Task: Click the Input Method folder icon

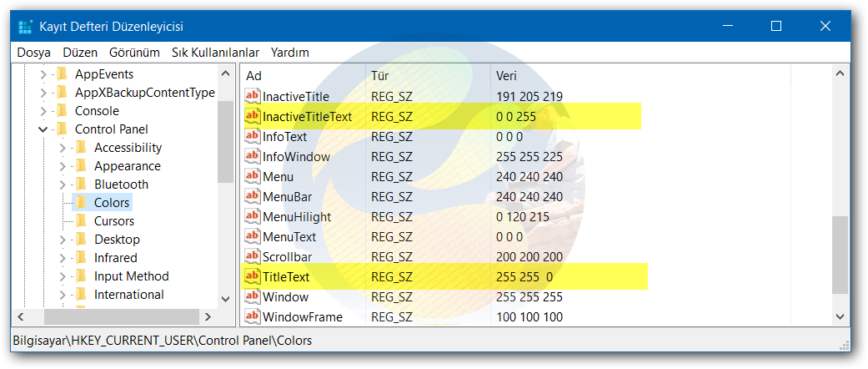Action: click(x=82, y=276)
